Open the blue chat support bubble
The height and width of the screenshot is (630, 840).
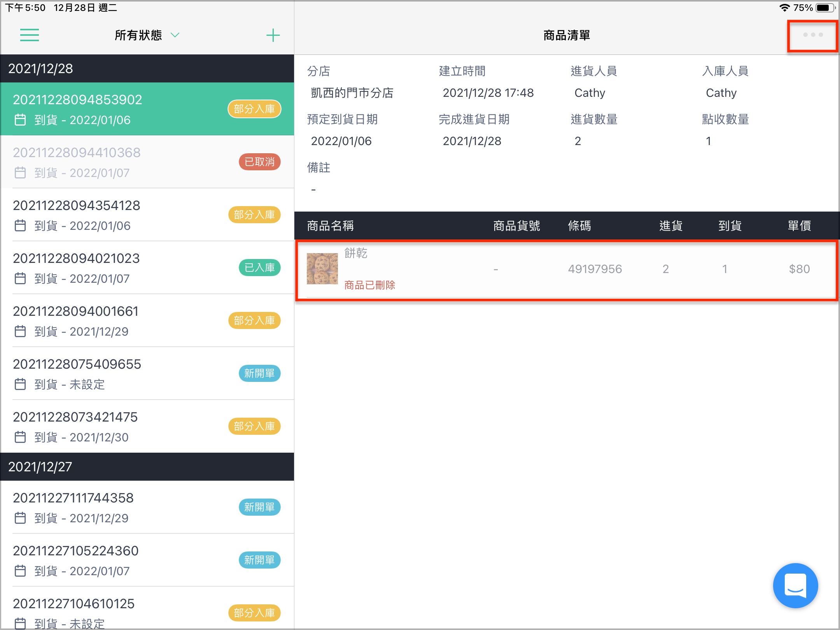pos(796,586)
